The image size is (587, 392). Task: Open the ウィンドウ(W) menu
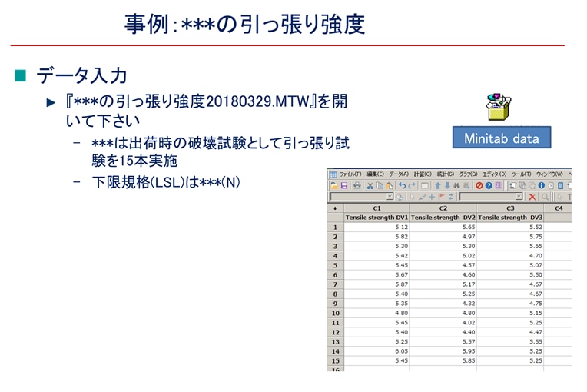(549, 174)
